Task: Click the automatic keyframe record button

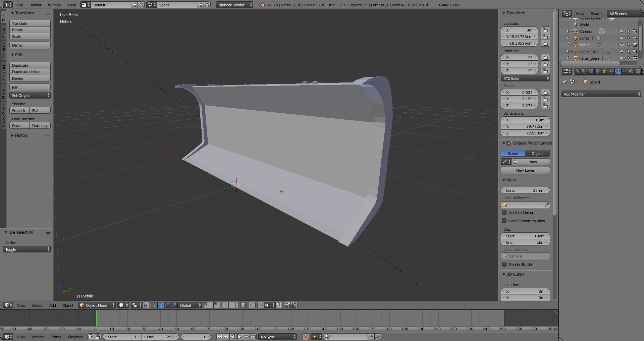Action: pos(305,337)
